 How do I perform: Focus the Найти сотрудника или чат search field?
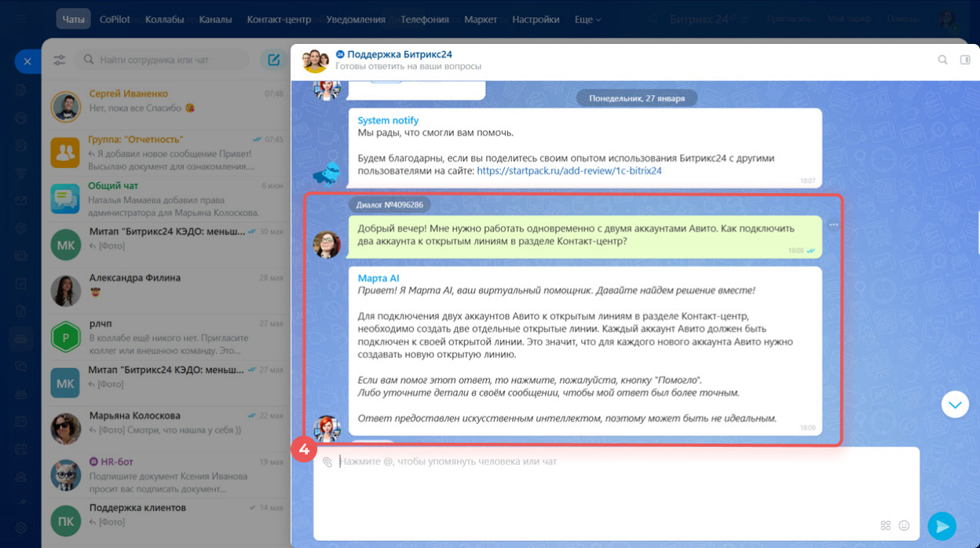163,60
